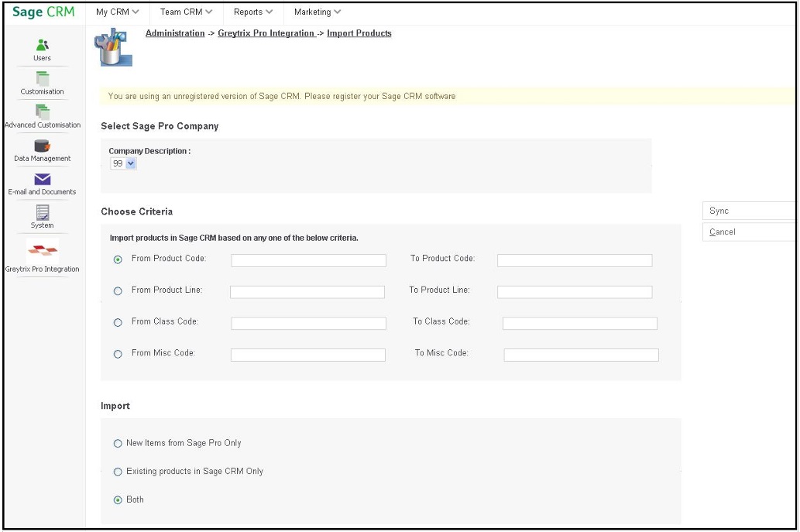Follow the Import Products breadcrumb link
This screenshot has height=532, width=800.
pyautogui.click(x=359, y=33)
